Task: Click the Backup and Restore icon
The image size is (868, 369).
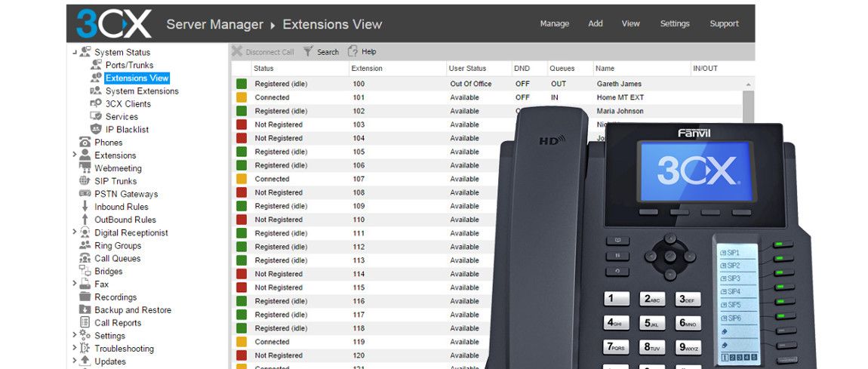Action: coord(85,310)
